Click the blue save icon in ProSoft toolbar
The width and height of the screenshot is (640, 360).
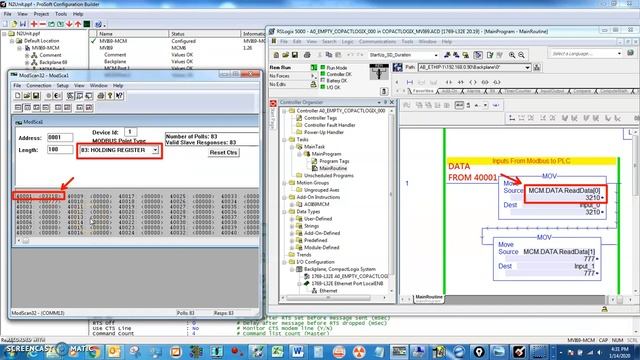pyautogui.click(x=23, y=24)
